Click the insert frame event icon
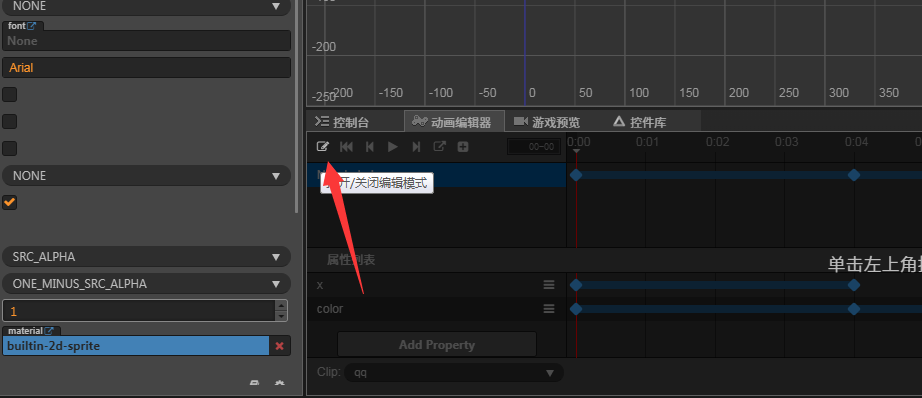The height and width of the screenshot is (398, 922). [x=439, y=147]
